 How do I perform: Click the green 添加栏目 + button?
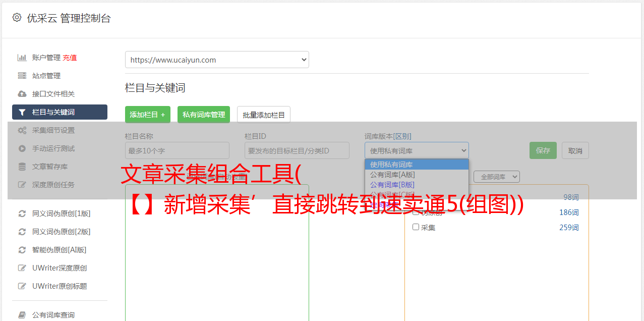pyautogui.click(x=148, y=115)
